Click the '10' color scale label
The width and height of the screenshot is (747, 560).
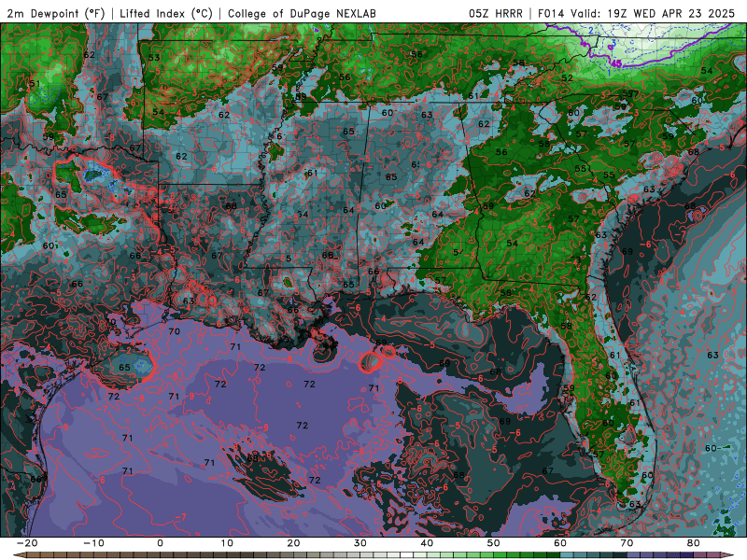coord(227,543)
